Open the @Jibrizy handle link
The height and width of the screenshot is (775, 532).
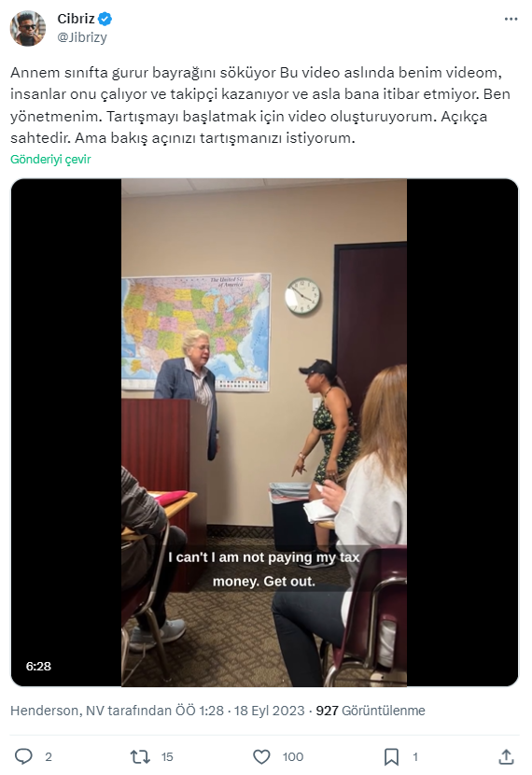point(82,37)
